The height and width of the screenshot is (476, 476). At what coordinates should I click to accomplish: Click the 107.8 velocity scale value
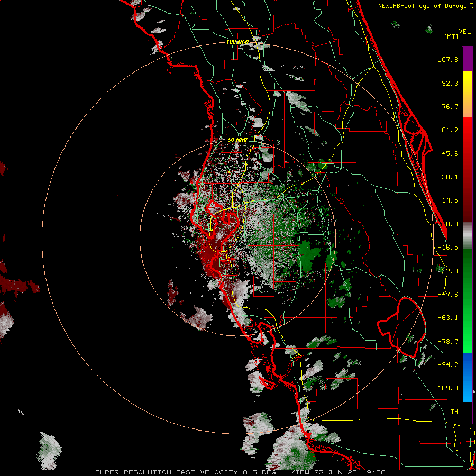click(x=448, y=59)
